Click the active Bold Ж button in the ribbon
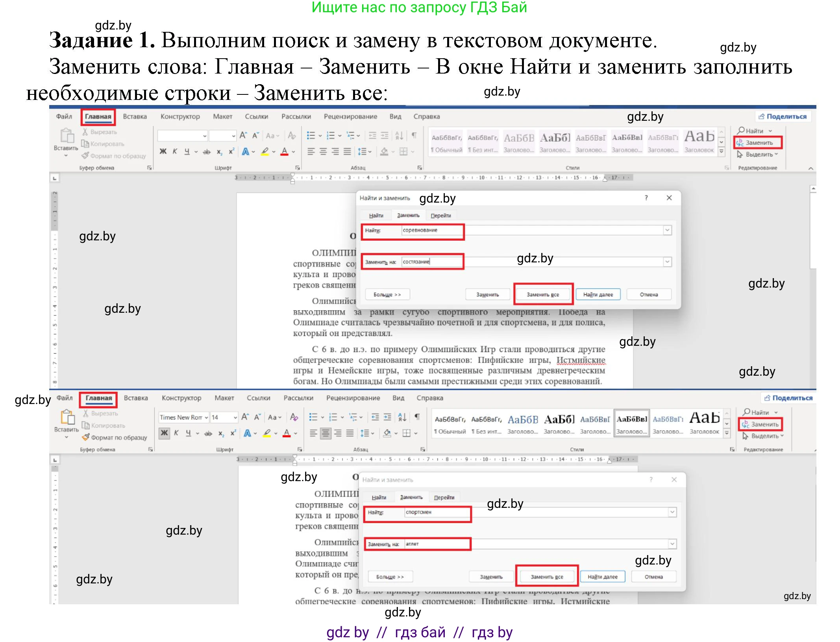The width and height of the screenshot is (840, 642). click(x=164, y=433)
